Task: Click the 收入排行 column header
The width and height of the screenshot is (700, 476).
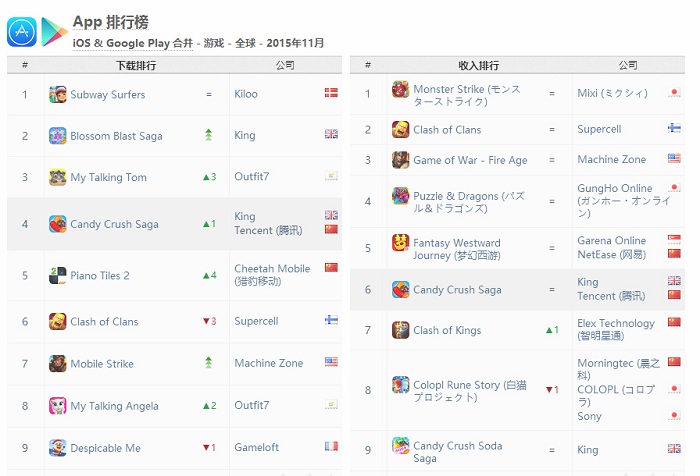Action: [478, 66]
